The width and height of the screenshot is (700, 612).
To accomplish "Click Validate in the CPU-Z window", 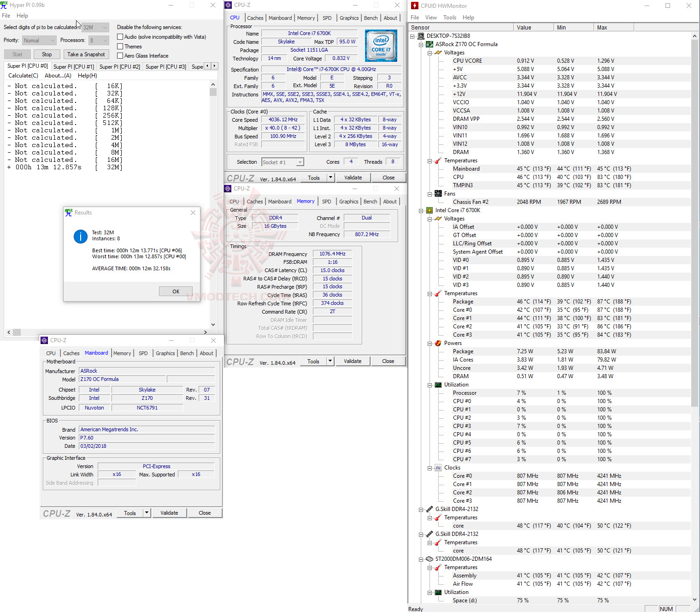I will (x=353, y=177).
